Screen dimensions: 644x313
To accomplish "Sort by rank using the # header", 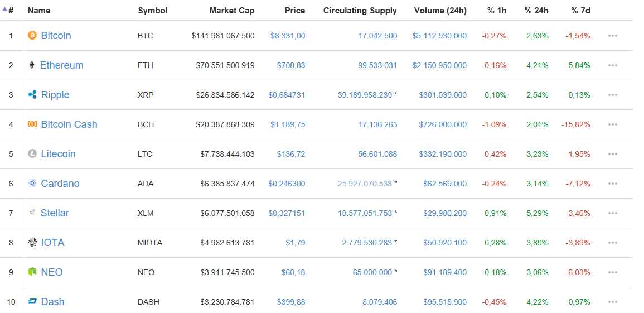I will tap(11, 11).
